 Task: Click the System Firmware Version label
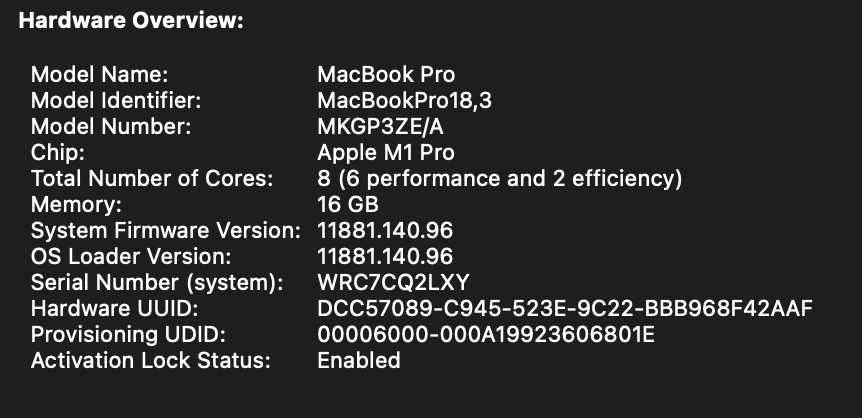click(165, 231)
